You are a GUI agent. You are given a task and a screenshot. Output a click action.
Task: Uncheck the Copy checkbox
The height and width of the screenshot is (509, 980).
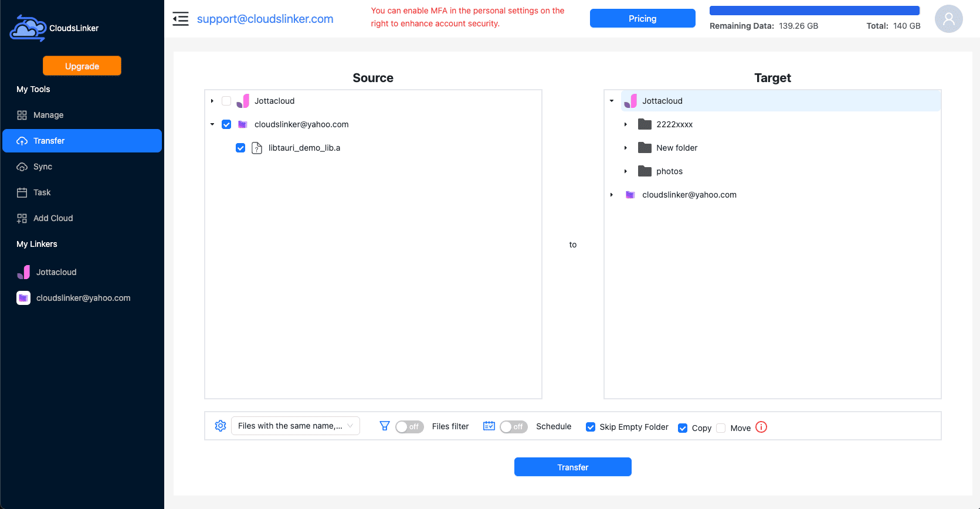pyautogui.click(x=683, y=428)
